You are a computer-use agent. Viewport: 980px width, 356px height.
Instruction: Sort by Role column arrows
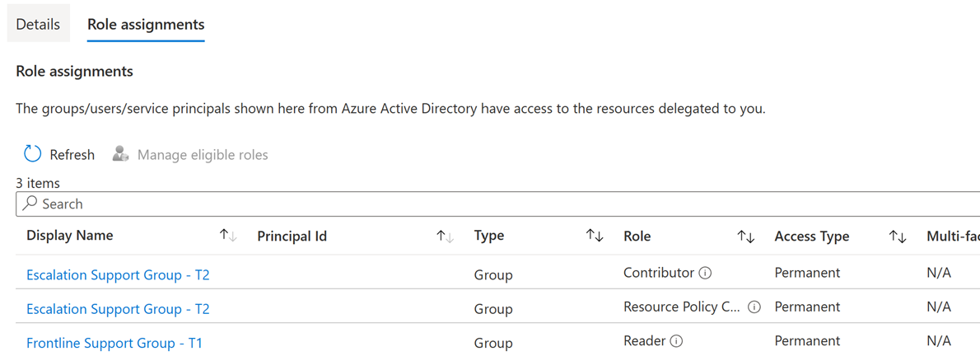click(x=745, y=237)
